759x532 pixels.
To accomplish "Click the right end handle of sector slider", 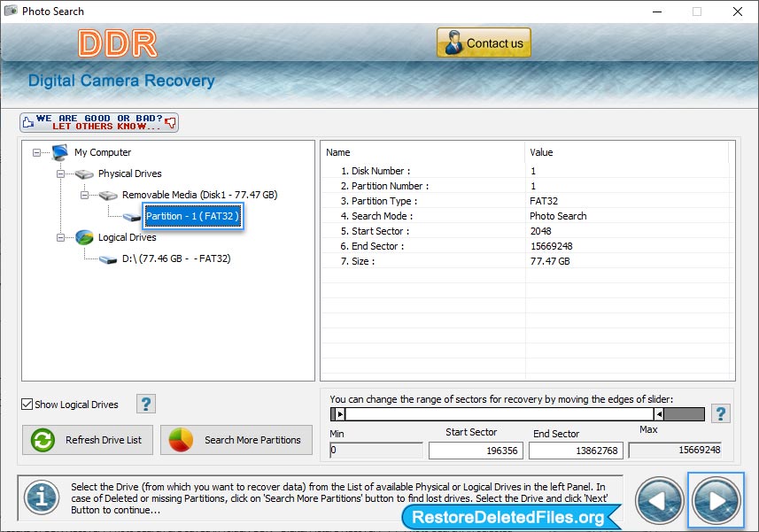I will [x=658, y=414].
